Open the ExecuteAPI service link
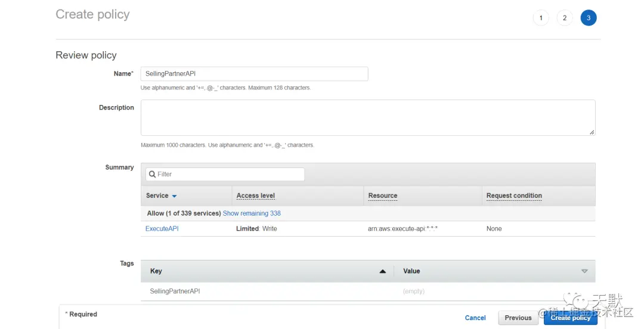This screenshot has width=644, height=329. pyautogui.click(x=162, y=229)
